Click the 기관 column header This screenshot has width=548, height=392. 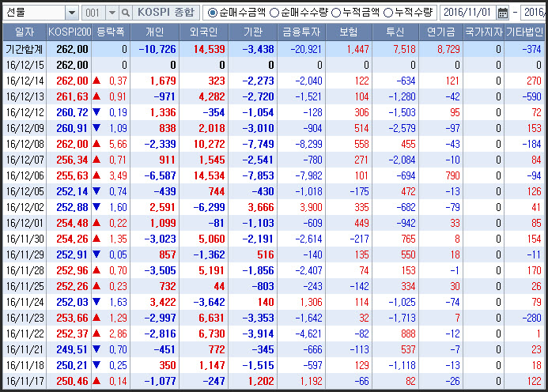pos(253,32)
